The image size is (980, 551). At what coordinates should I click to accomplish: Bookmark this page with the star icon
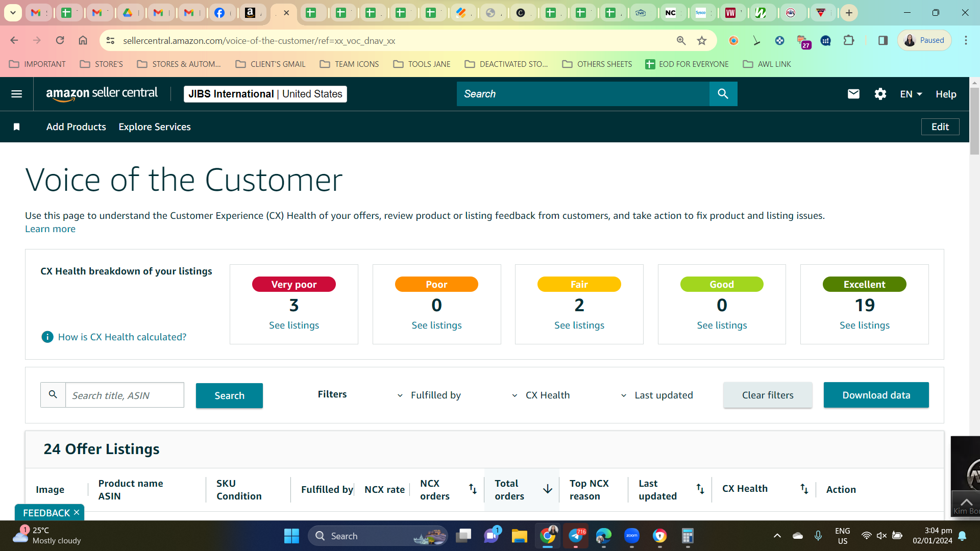[x=702, y=40]
